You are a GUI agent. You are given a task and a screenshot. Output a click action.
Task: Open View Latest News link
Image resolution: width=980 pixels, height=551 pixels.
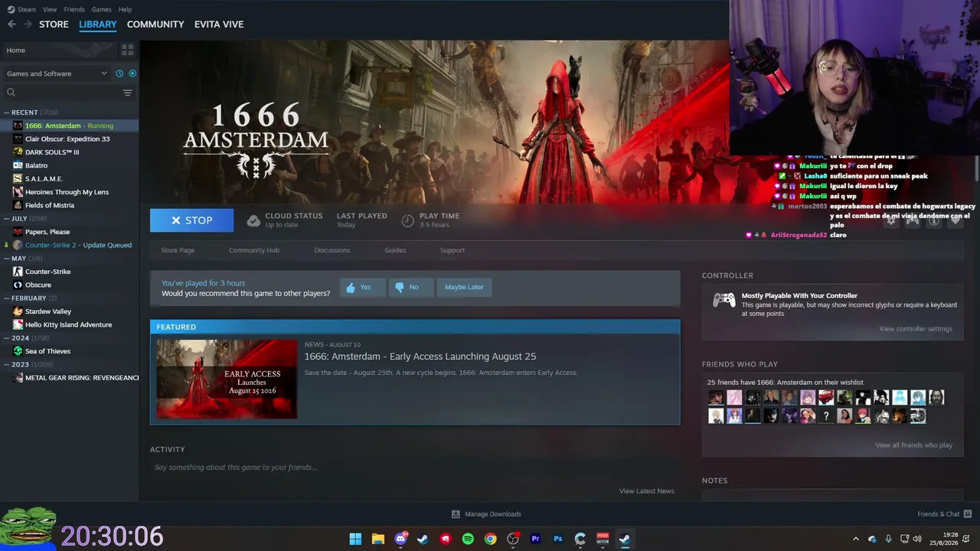[647, 491]
